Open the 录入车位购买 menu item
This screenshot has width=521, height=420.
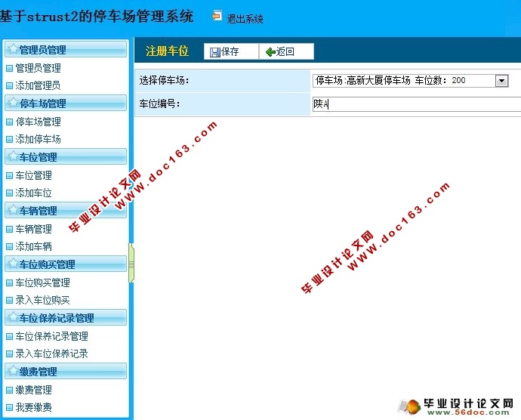tap(42, 300)
